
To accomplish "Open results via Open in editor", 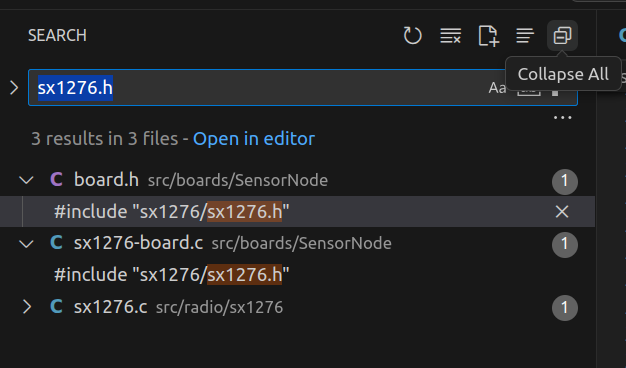I will (x=254, y=139).
